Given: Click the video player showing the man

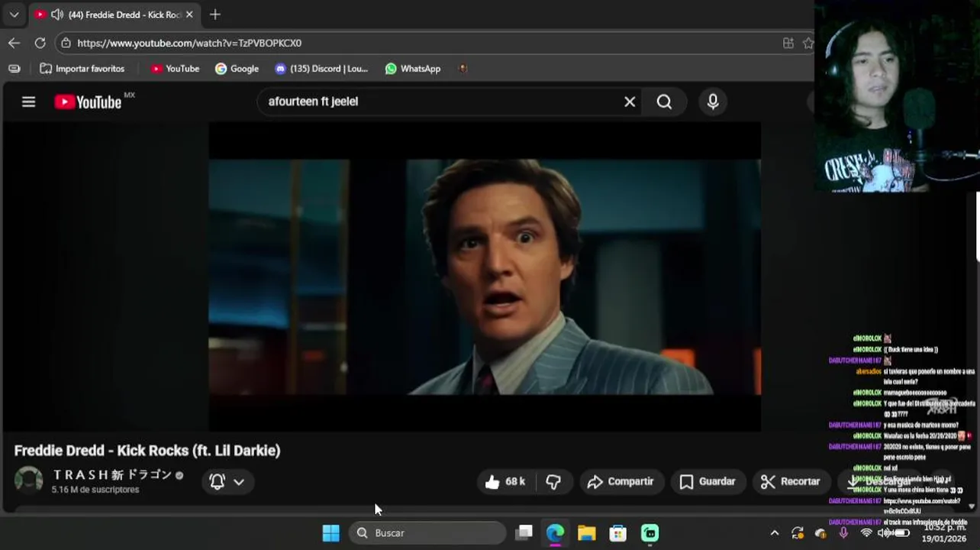Looking at the screenshot, I should coord(485,277).
